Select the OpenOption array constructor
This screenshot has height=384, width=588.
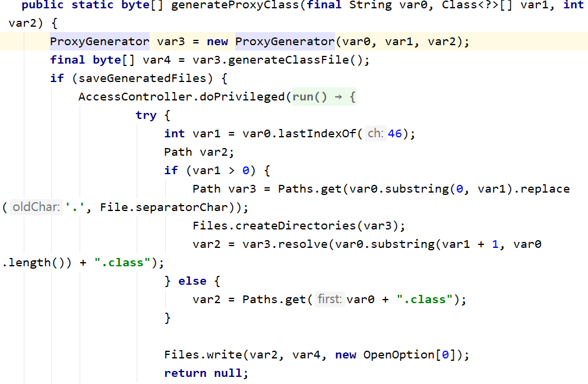[x=404, y=354]
